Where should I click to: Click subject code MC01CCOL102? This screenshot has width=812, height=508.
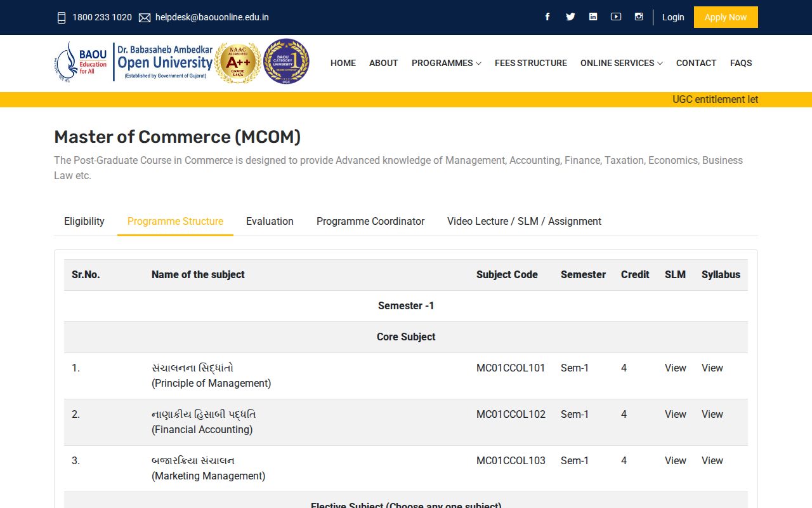pyautogui.click(x=511, y=415)
